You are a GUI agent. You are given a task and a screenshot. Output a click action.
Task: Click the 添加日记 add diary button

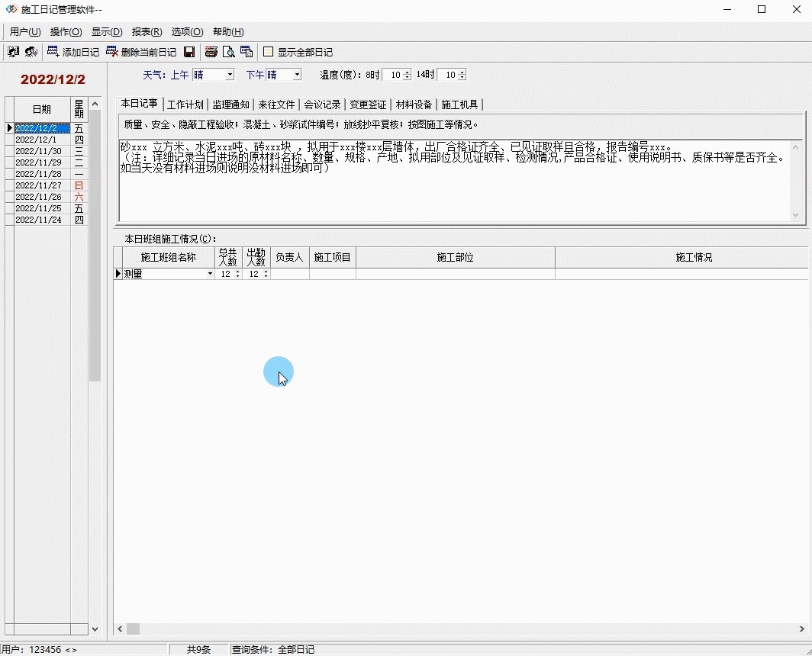pyautogui.click(x=73, y=52)
